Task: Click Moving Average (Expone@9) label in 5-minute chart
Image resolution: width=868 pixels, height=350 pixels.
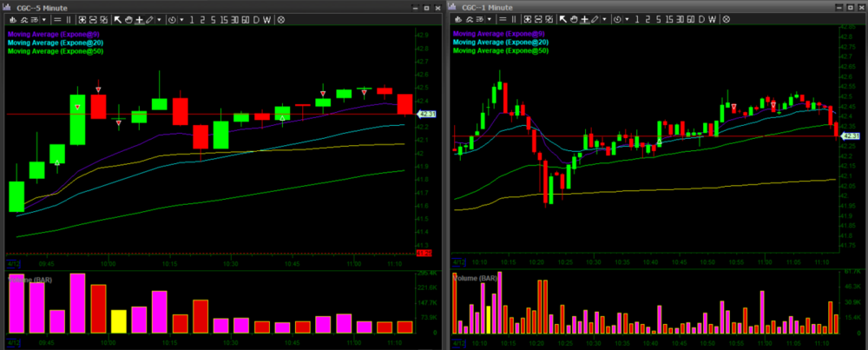Action: [54, 34]
